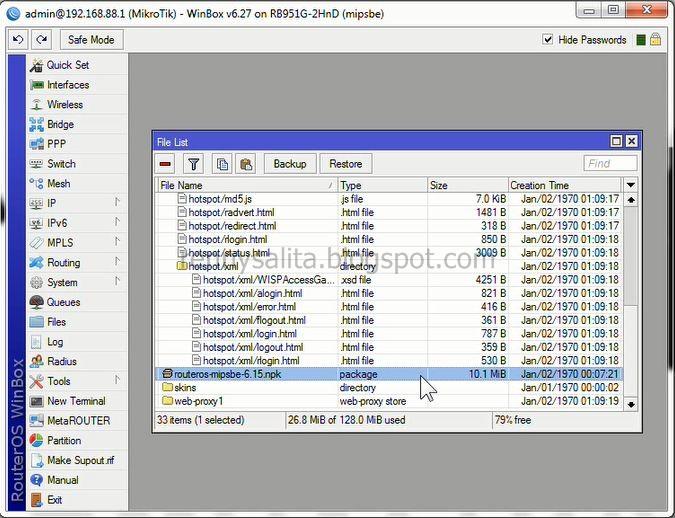Viewport: 675px width, 518px height.
Task: Click the Partition pie chart icon
Action: pos(37,440)
